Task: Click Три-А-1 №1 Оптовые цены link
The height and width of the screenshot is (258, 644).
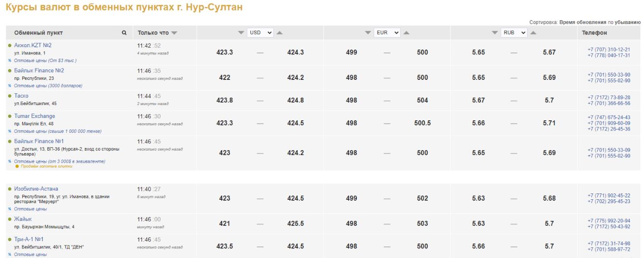Action: 30,254
